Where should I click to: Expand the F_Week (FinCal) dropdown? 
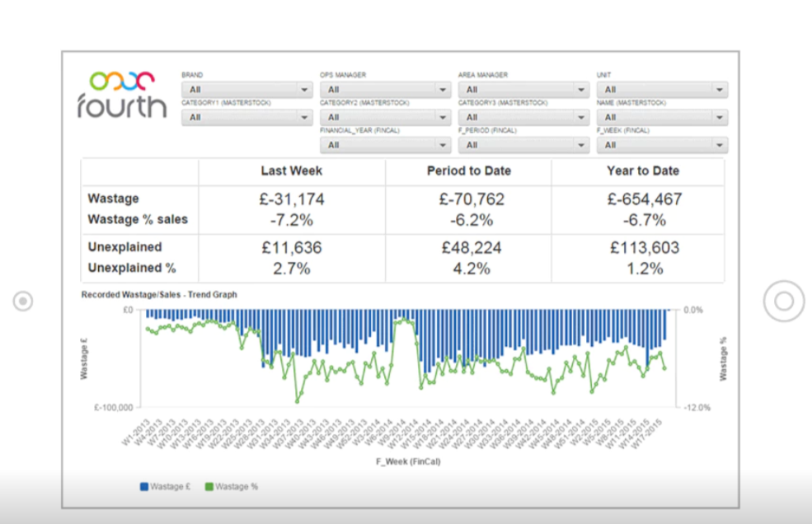point(662,145)
